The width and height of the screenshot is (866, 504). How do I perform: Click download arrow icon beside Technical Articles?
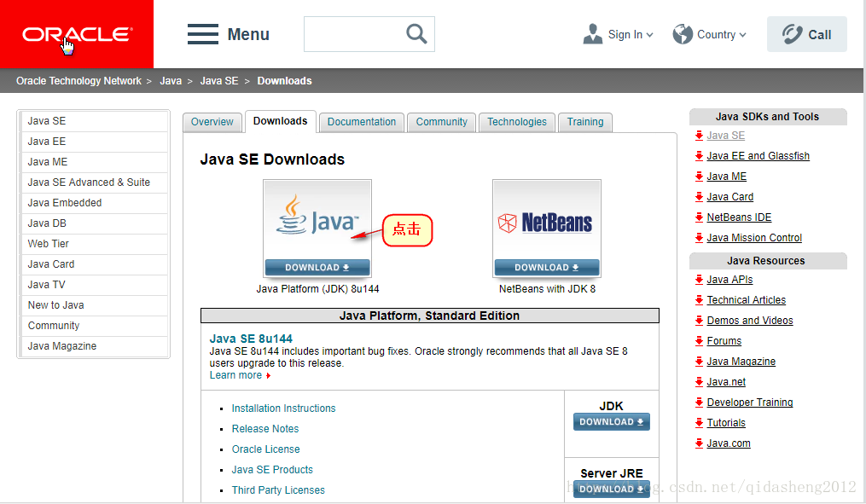click(x=700, y=299)
